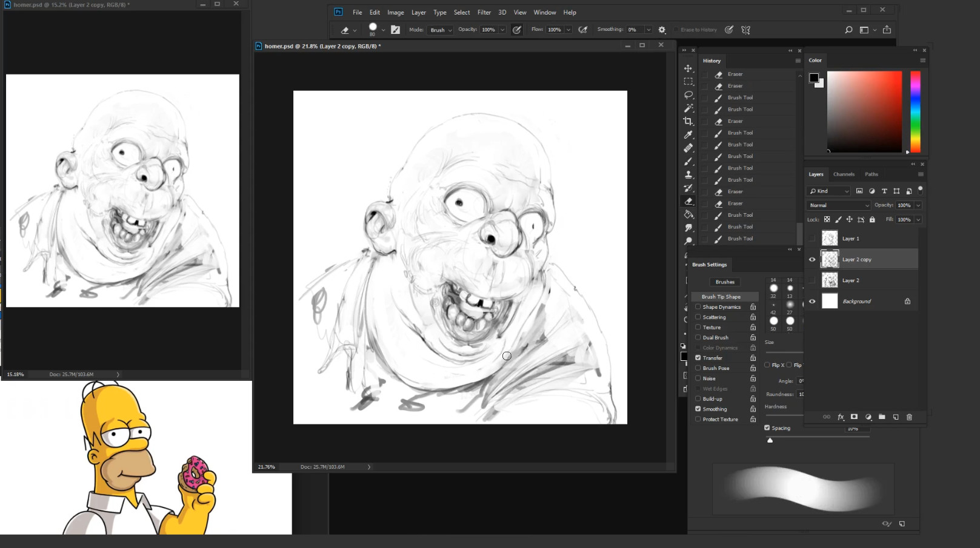Select the Brush tool in toolbox
The width and height of the screenshot is (980, 548).
pos(688,162)
